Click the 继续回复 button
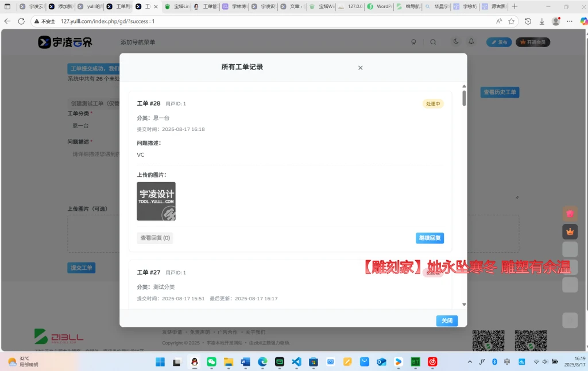The width and height of the screenshot is (588, 371). 430,237
